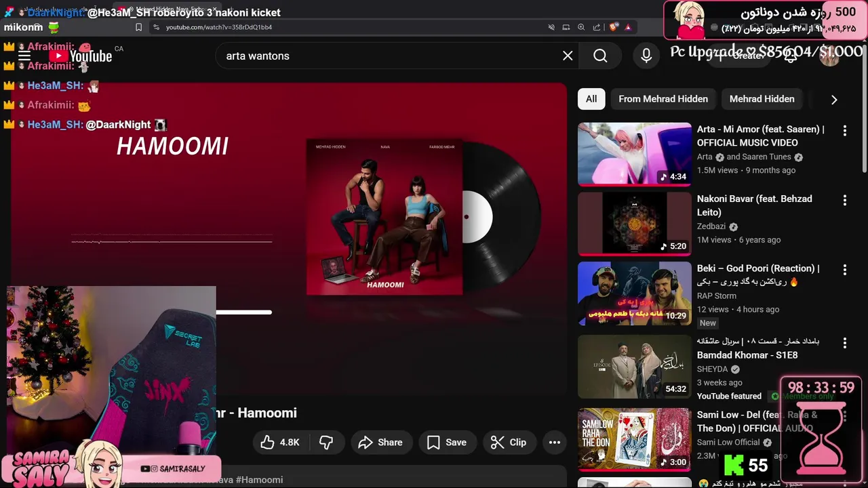Save the video to a playlist
Viewport: 868px width, 488px height.
click(447, 442)
